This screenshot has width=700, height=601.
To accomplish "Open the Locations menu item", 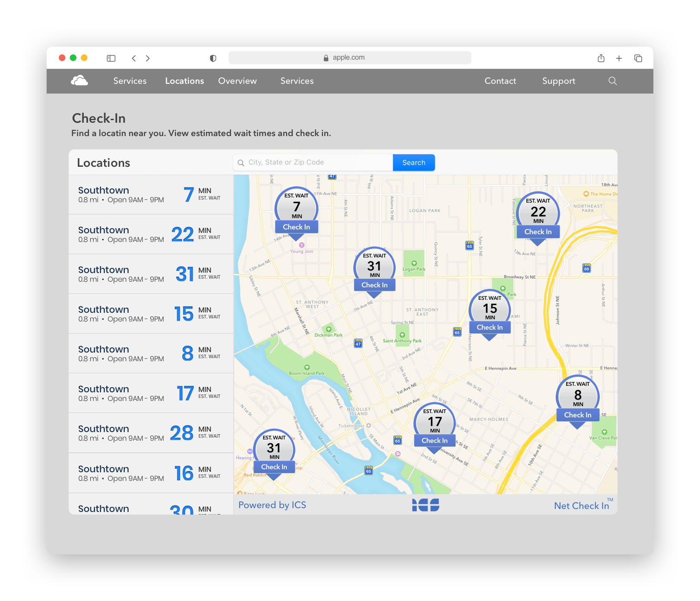I will pos(184,81).
